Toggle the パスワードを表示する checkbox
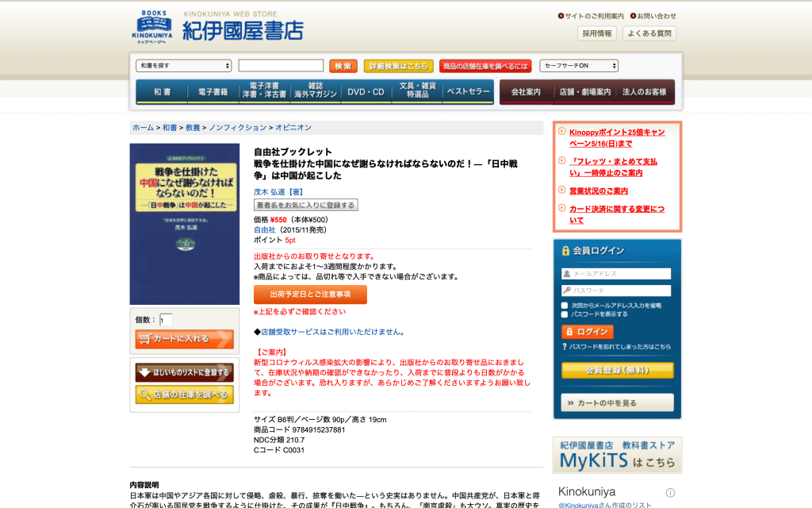 565,314
